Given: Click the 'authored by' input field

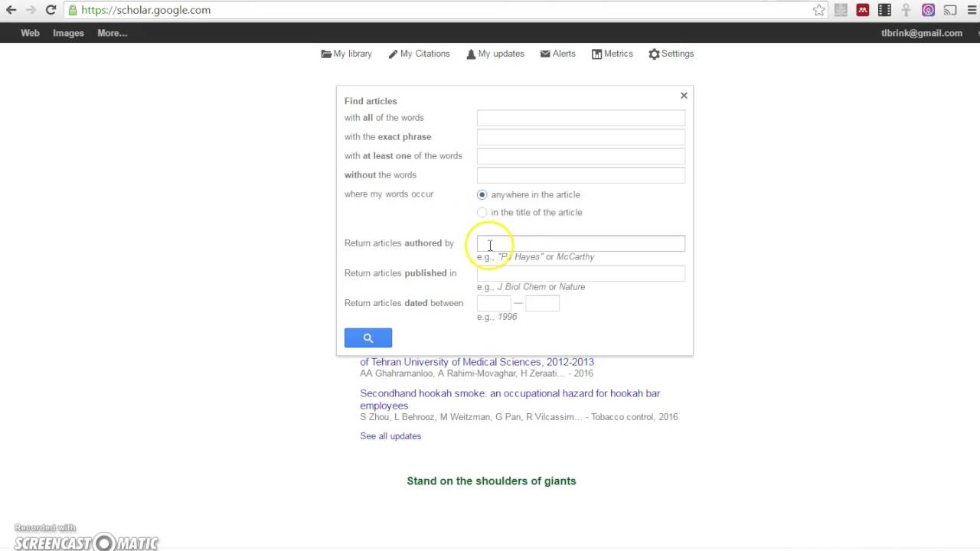Looking at the screenshot, I should point(581,243).
